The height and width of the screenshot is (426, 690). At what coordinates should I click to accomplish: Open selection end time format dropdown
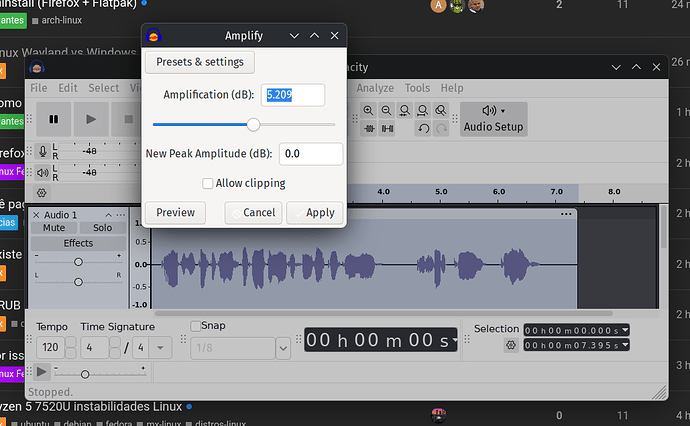625,345
